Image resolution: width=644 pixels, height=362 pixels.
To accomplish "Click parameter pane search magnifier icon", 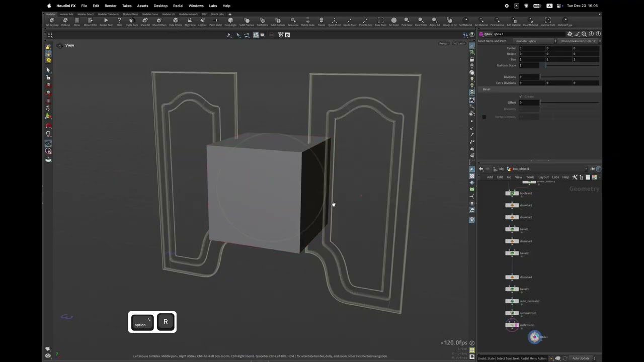I will pos(584,34).
